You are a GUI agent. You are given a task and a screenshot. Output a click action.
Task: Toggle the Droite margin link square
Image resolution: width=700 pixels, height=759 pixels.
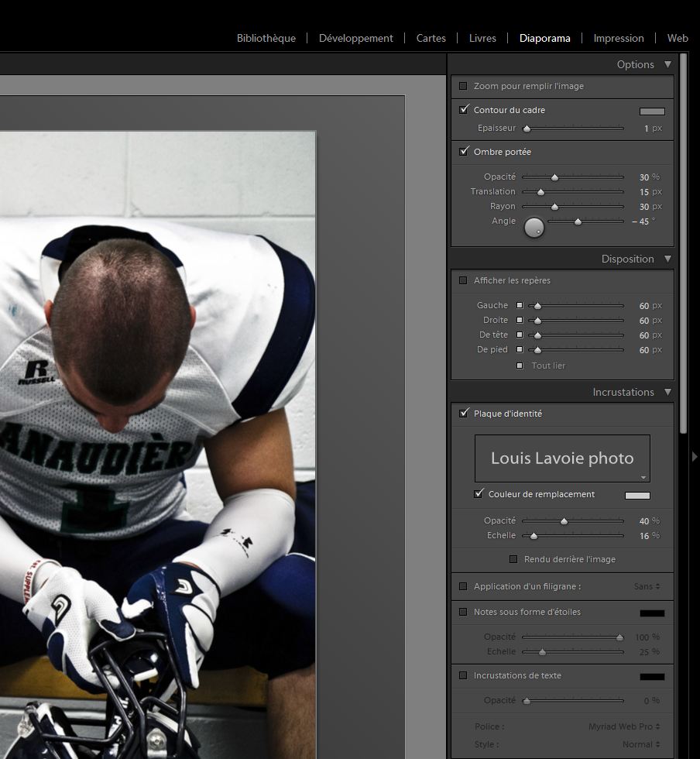[x=520, y=321]
